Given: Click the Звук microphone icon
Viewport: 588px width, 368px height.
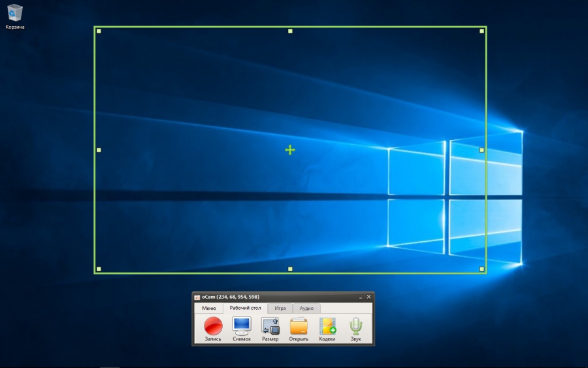Looking at the screenshot, I should pos(355,326).
